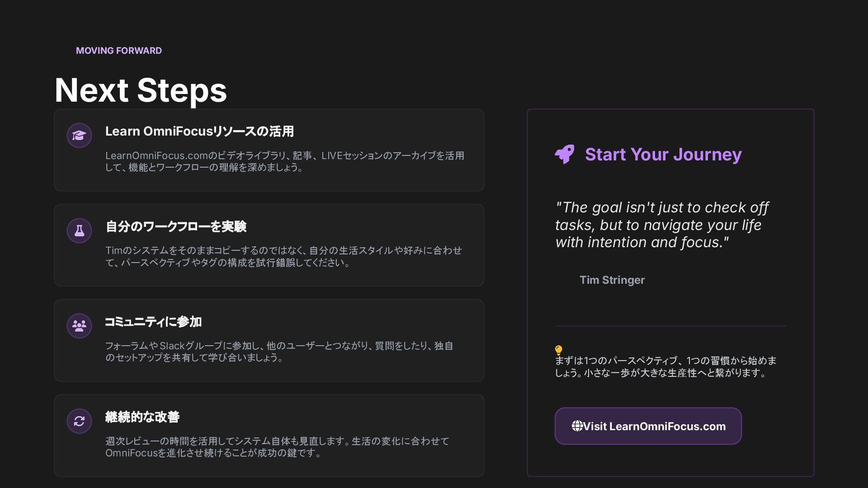This screenshot has width=868, height=488.
Task: Select the Learn OmniFocusリソースの活用 heading
Action: point(199,131)
